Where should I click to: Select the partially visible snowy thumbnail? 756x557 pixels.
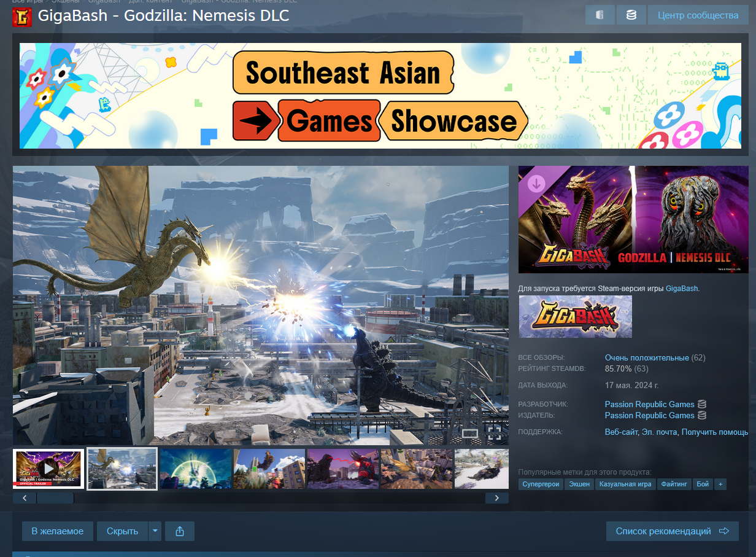(482, 469)
